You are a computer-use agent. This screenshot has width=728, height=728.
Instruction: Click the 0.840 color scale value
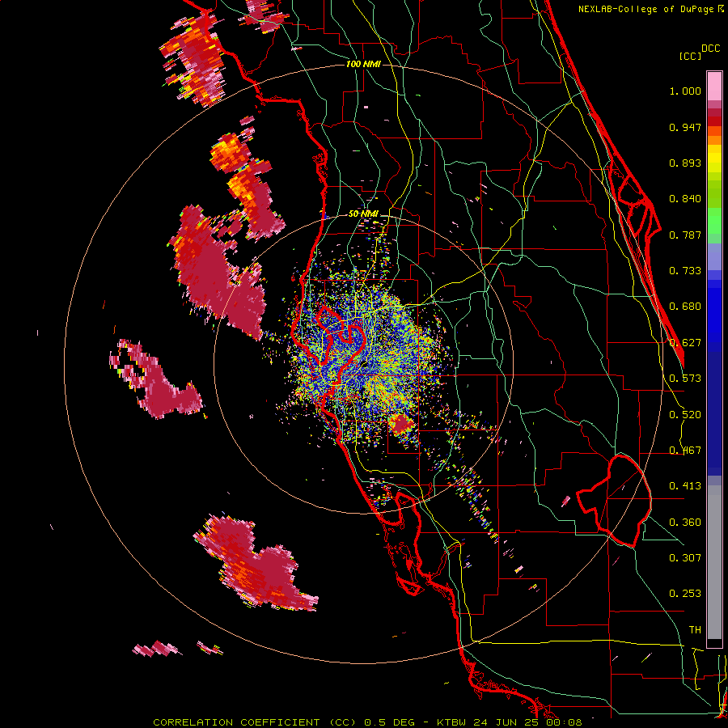[x=685, y=199]
